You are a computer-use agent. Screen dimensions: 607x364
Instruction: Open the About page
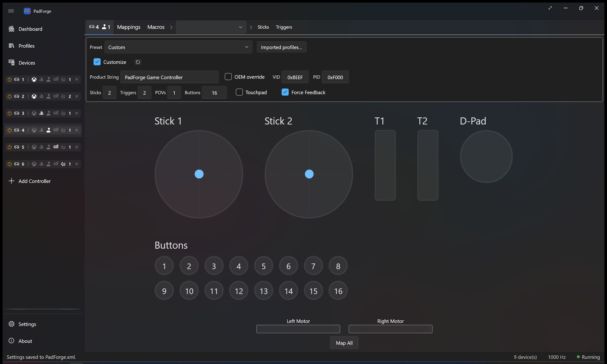click(x=43, y=341)
